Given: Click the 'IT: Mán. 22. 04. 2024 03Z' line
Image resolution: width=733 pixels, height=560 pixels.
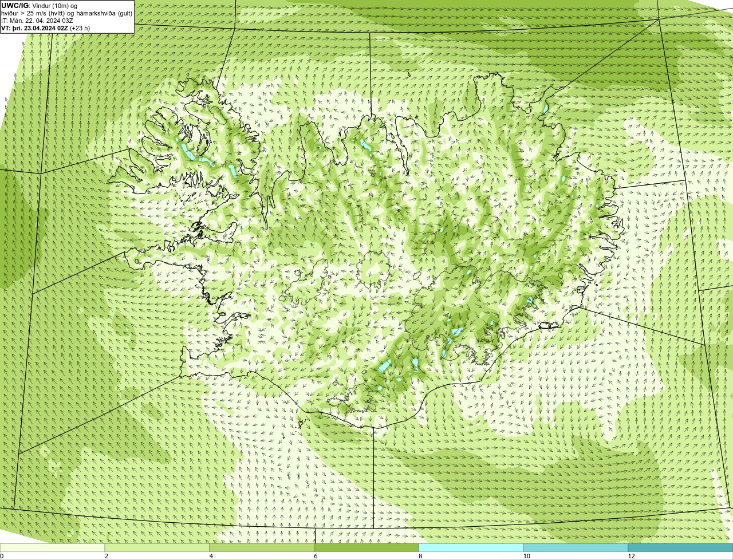Looking at the screenshot, I should coord(38,21).
